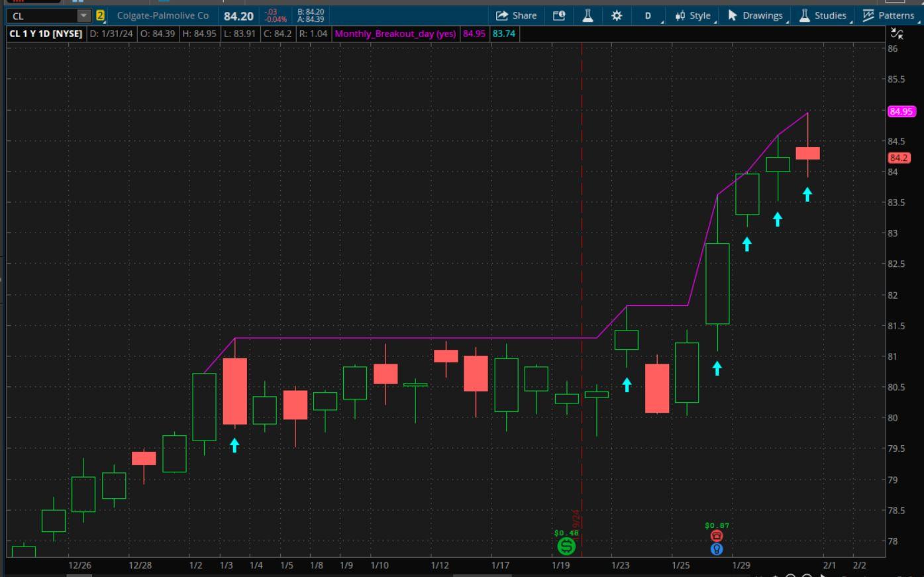Click the cyan up arrow under 1/3 candle
This screenshot has width=924, height=577.
point(234,445)
